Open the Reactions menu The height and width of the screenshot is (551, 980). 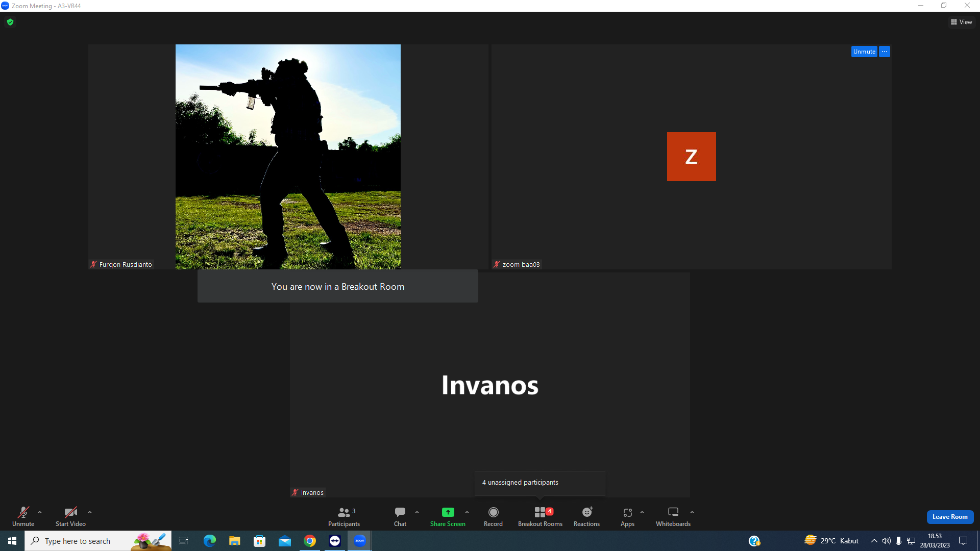click(x=587, y=516)
